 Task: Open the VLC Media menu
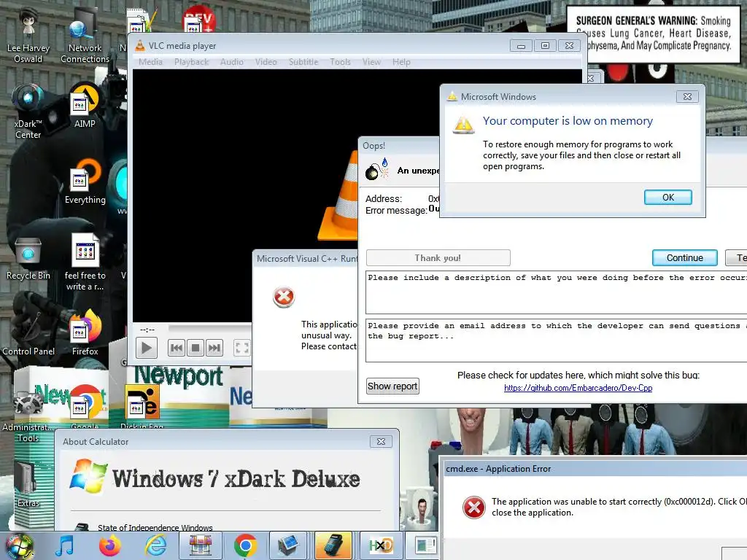coord(150,62)
